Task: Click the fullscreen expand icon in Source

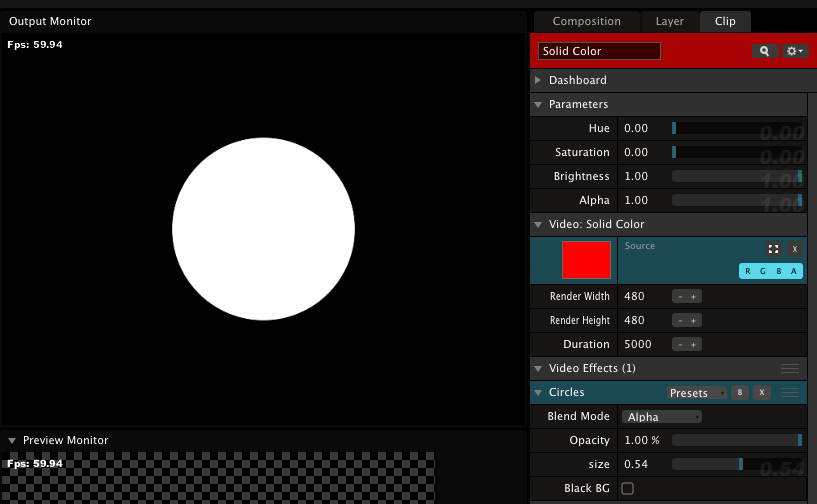Action: tap(773, 249)
